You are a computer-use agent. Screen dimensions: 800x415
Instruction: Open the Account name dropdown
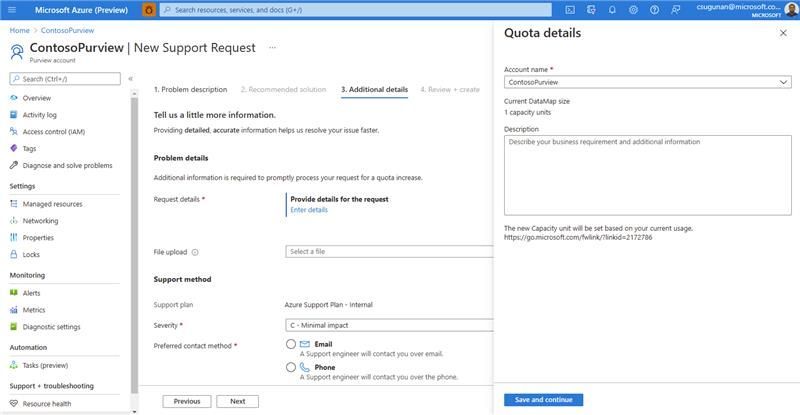(x=647, y=82)
